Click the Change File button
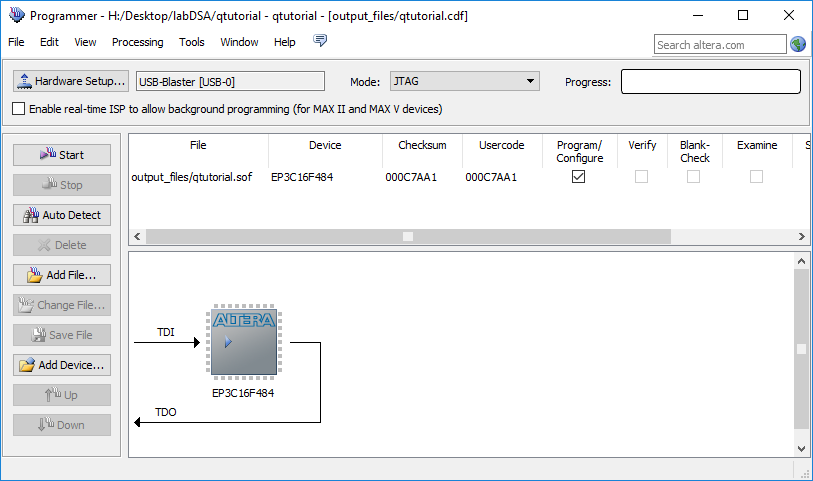The height and width of the screenshot is (481, 813). (62, 305)
